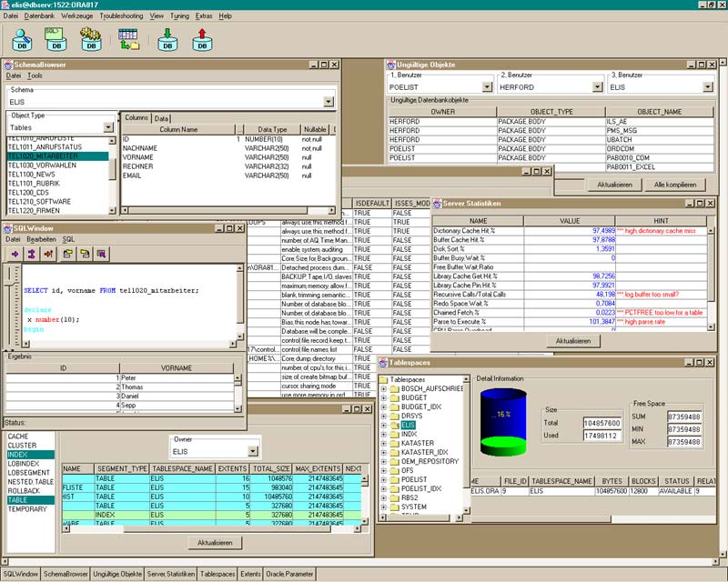Open the Tools menu in SchemaBrowser
The width and height of the screenshot is (728, 582).
(35, 75)
